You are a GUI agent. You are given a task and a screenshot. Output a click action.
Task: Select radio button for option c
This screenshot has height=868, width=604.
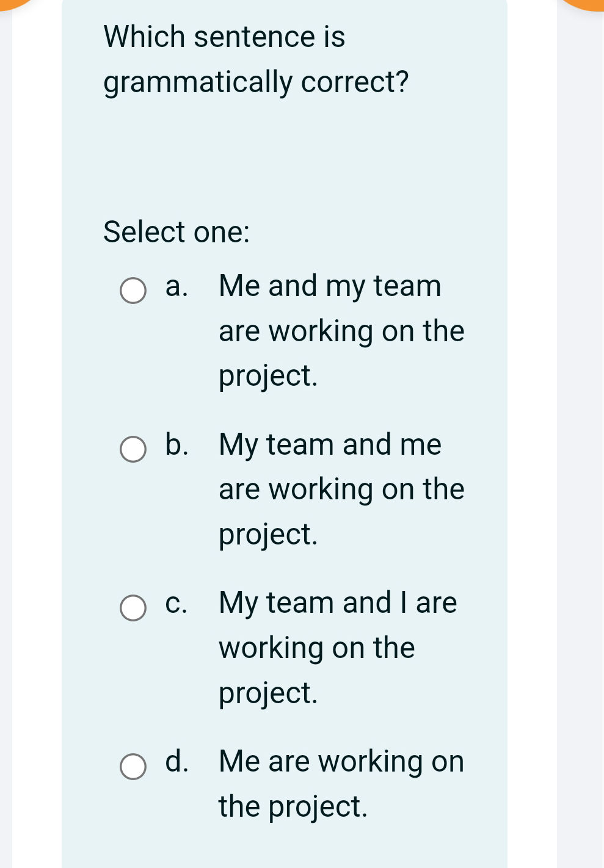133,608
